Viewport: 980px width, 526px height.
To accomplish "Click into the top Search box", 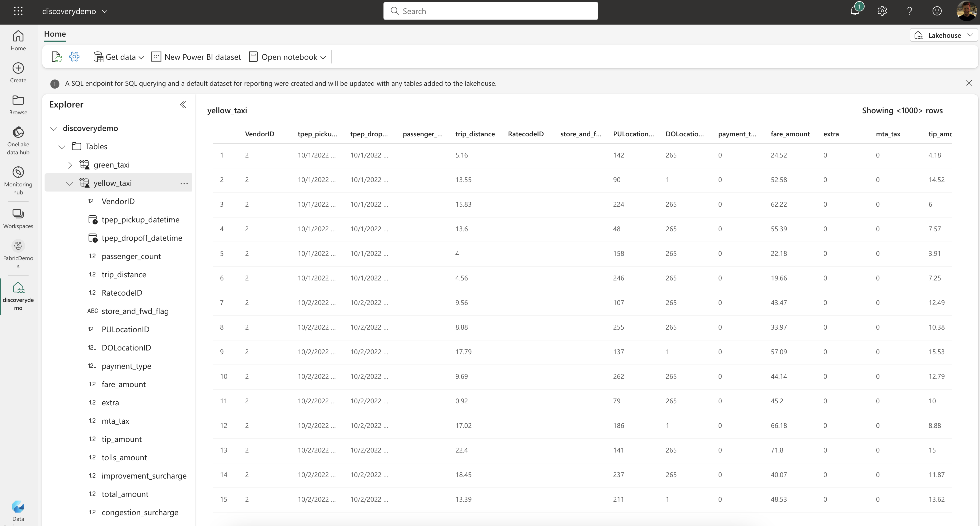I will [x=491, y=11].
